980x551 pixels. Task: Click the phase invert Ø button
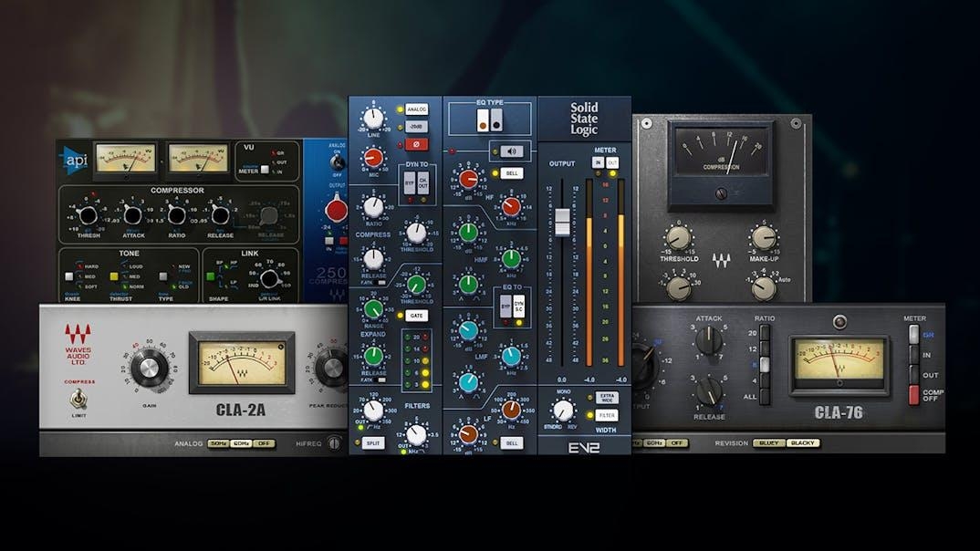point(416,144)
